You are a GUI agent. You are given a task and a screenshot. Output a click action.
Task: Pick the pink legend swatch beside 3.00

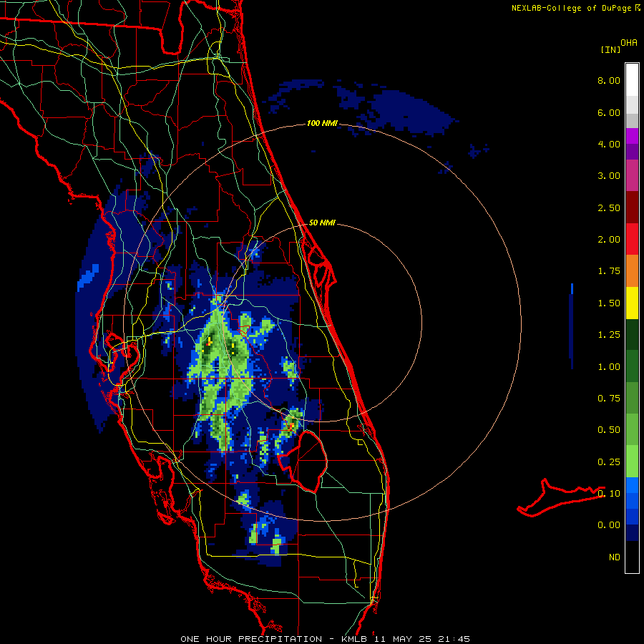click(632, 176)
